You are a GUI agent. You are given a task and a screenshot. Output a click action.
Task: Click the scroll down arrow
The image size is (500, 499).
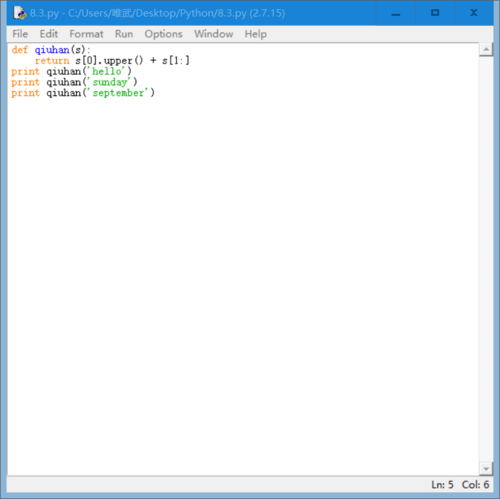486,469
